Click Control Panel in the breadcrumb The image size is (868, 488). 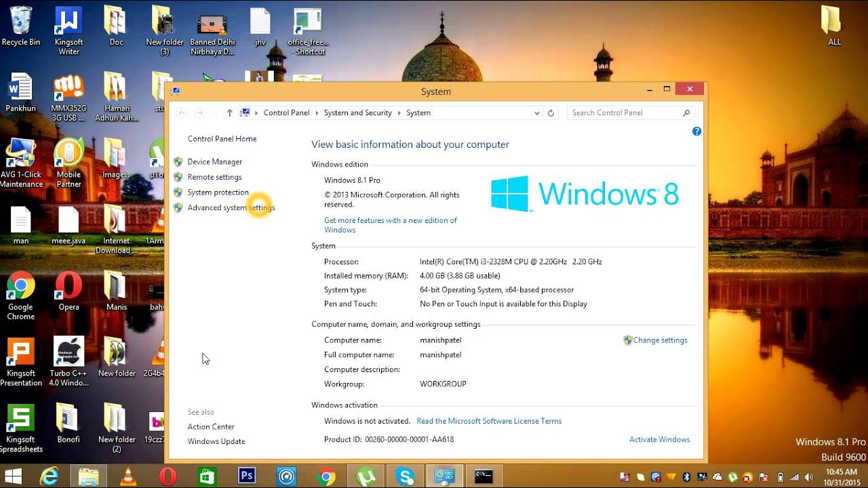pyautogui.click(x=286, y=113)
